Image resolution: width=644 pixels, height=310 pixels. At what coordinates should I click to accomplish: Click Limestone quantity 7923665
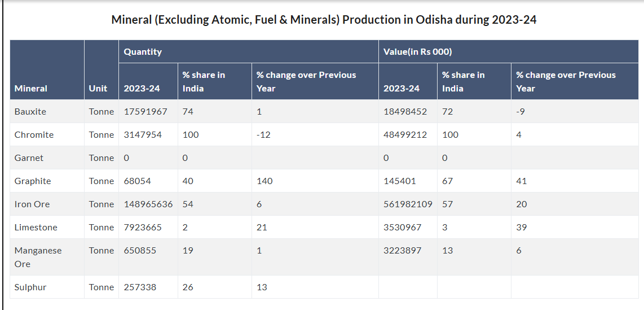click(x=143, y=227)
